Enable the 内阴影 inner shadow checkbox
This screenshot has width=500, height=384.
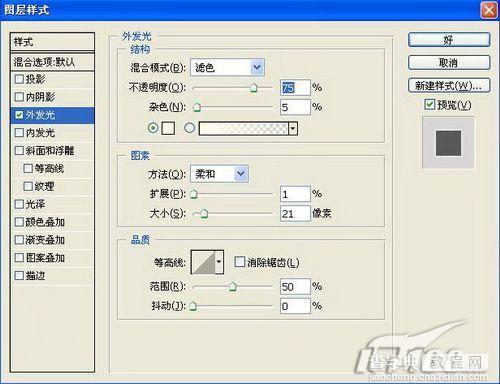(19, 97)
